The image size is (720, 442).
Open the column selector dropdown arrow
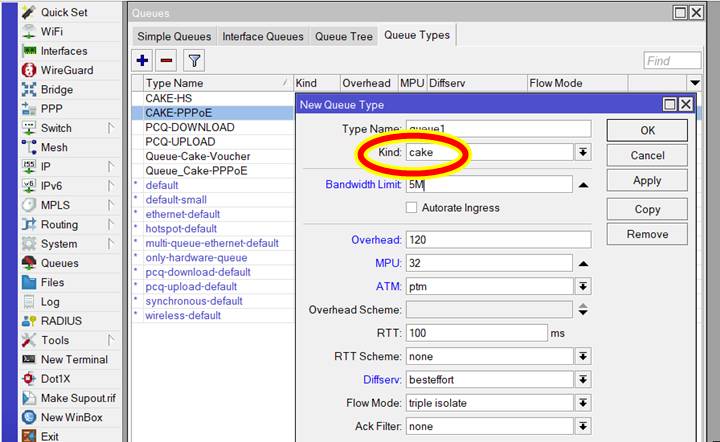[x=695, y=83]
